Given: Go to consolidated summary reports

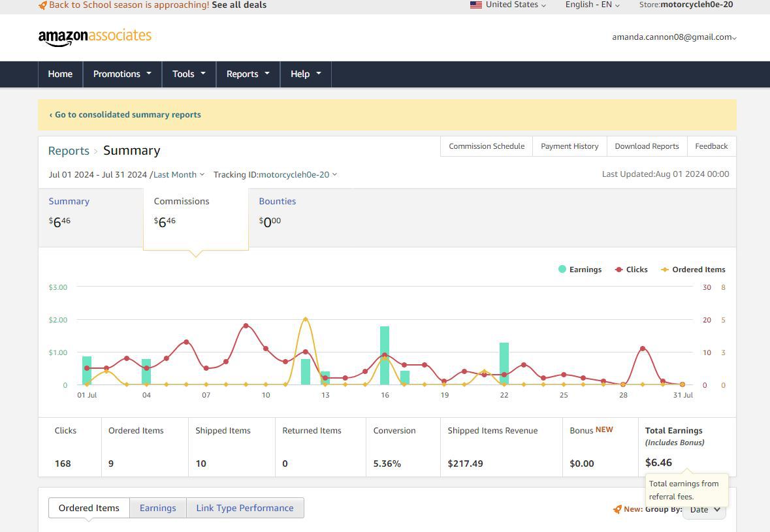Looking at the screenshot, I should [x=125, y=115].
